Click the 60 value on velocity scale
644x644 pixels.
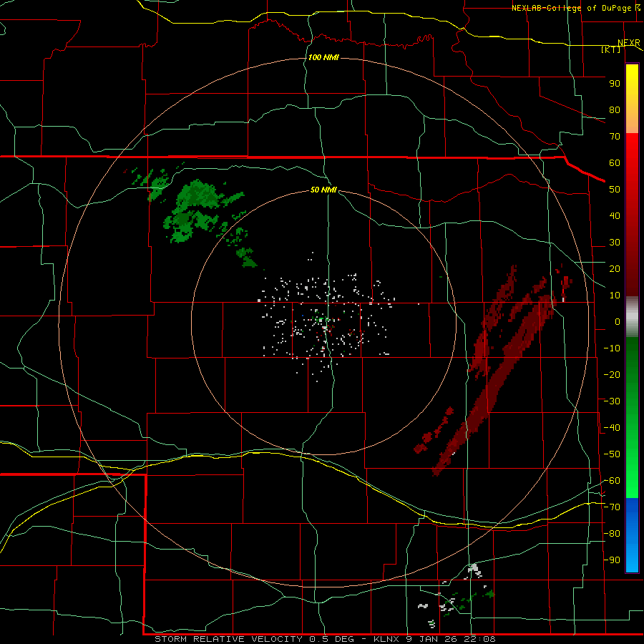click(x=615, y=162)
